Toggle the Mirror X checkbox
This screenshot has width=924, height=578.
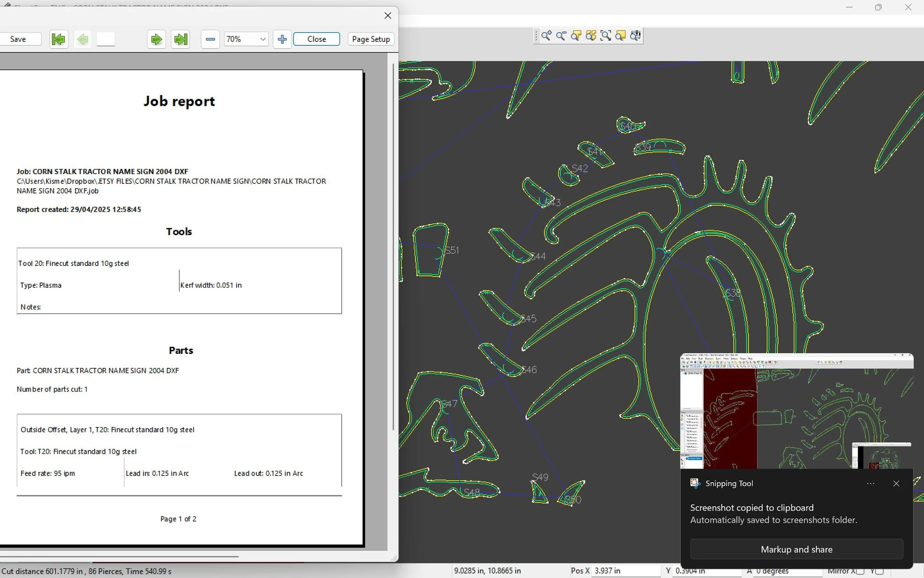[x=860, y=571]
